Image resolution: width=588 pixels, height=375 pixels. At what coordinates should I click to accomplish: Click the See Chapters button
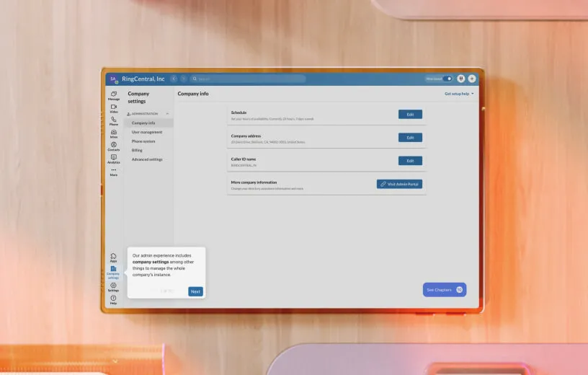point(445,290)
